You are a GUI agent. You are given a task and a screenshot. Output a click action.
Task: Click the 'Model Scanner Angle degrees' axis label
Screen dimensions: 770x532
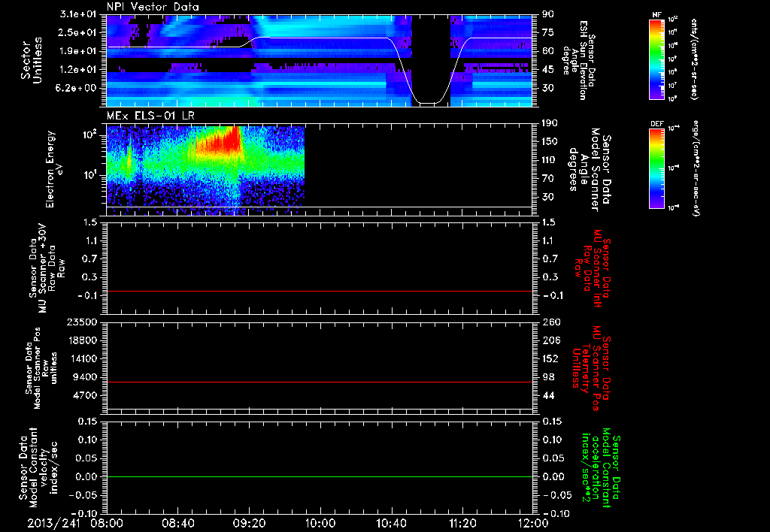tap(584, 170)
